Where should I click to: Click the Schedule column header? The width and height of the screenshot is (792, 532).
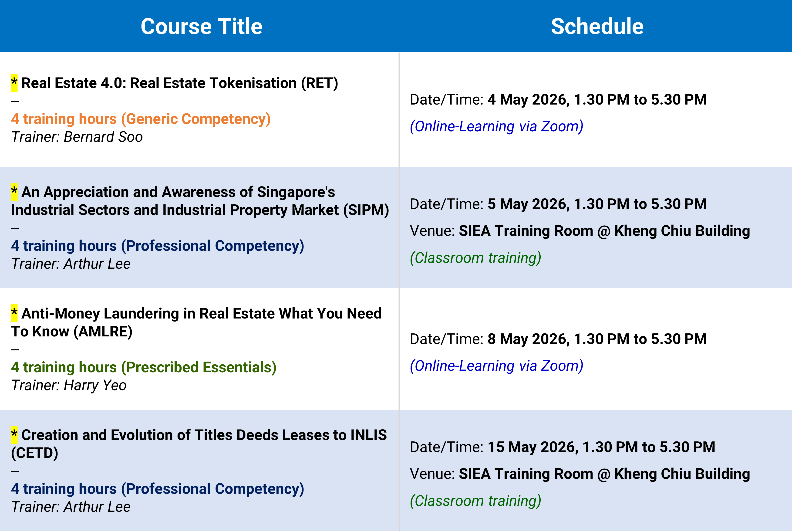click(x=597, y=27)
